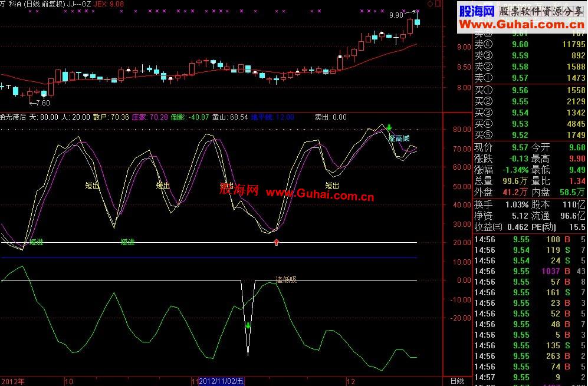Image resolution: width=588 pixels, height=386 pixels.
Task: Select the 逢低吸 signal label
Action: [x=286, y=279]
